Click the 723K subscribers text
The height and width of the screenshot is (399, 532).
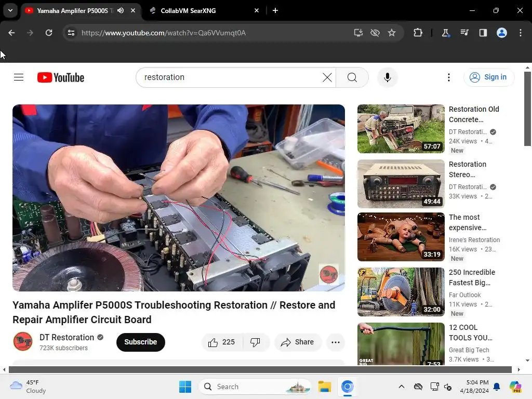(x=63, y=348)
